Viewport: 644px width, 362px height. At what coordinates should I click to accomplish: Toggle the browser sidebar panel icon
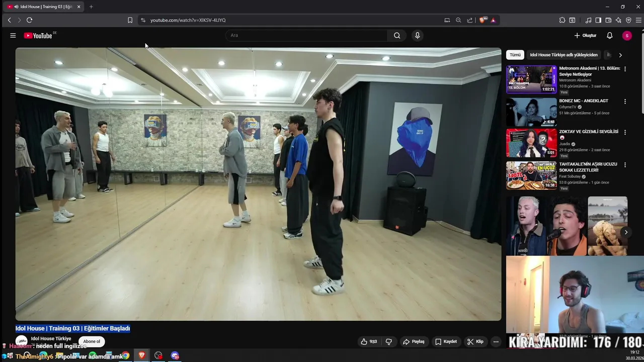[598, 20]
